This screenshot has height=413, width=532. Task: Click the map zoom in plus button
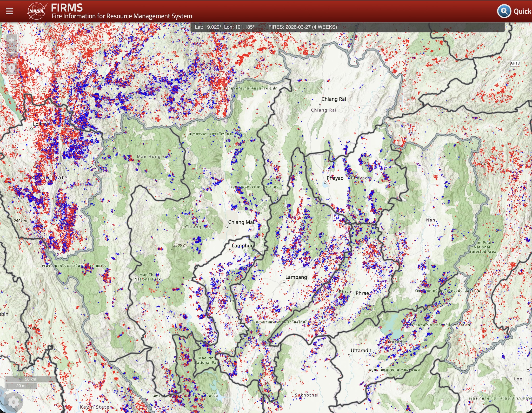[12, 40]
